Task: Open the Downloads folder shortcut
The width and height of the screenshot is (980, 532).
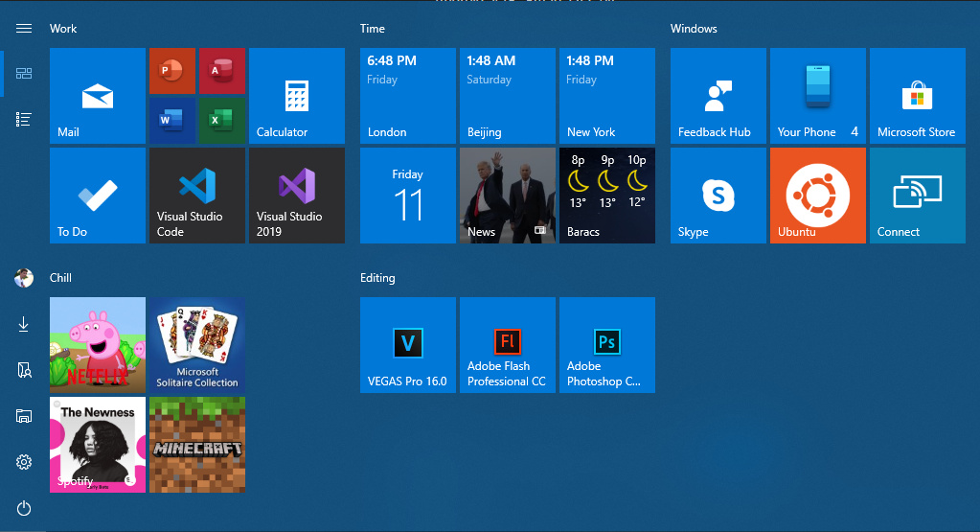Action: point(24,324)
